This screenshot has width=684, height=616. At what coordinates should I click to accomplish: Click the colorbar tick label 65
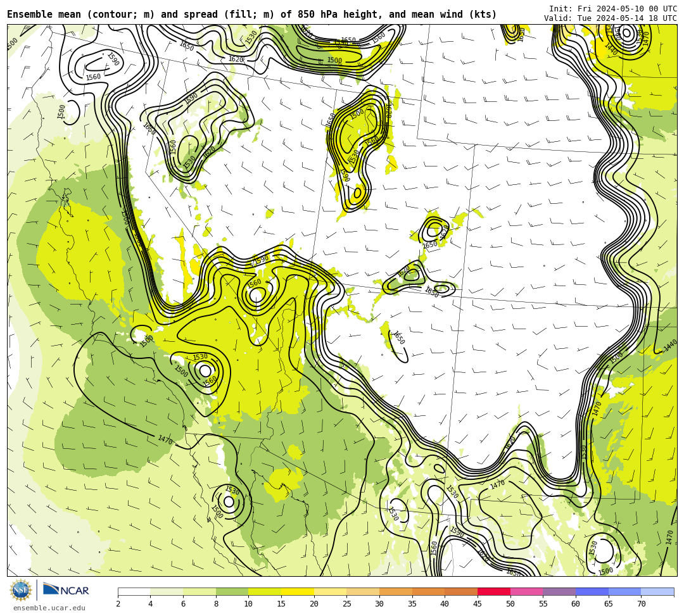point(609,604)
